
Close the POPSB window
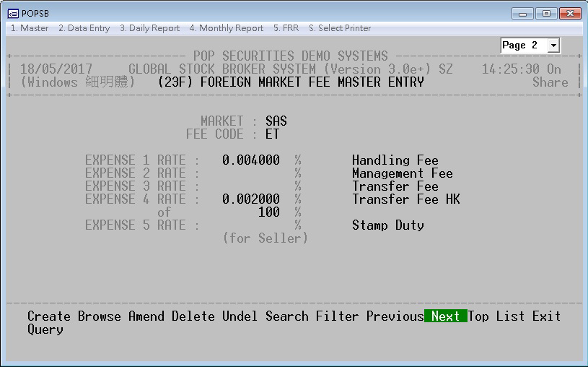(x=570, y=14)
